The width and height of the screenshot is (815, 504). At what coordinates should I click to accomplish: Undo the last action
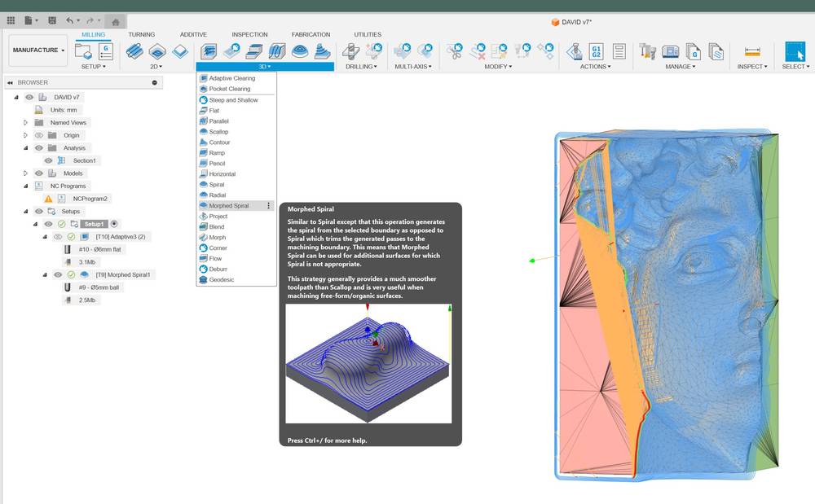[69, 20]
